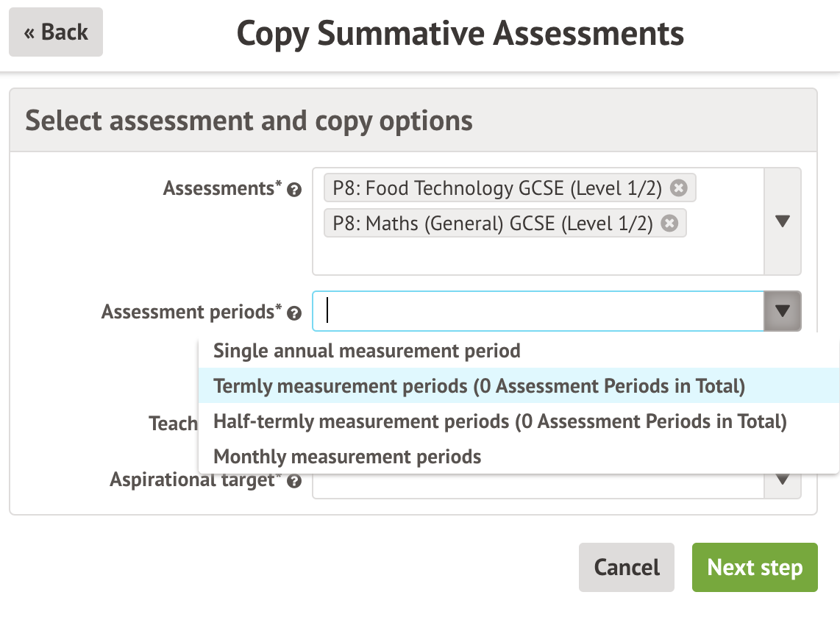Click empty area in Assessments multi-select box
Viewport: 840px width, 631px height.
click(x=537, y=257)
